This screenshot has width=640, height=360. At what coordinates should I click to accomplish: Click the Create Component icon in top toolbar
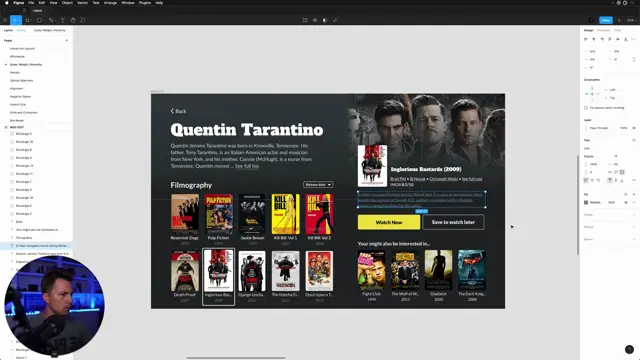tap(315, 20)
